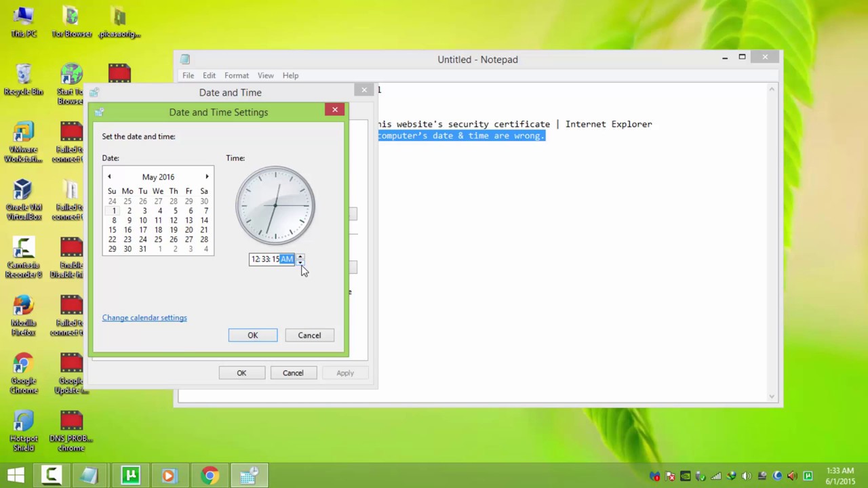Click OK in the Date and Time dialog
Viewport: 868px width, 488px height.
241,373
